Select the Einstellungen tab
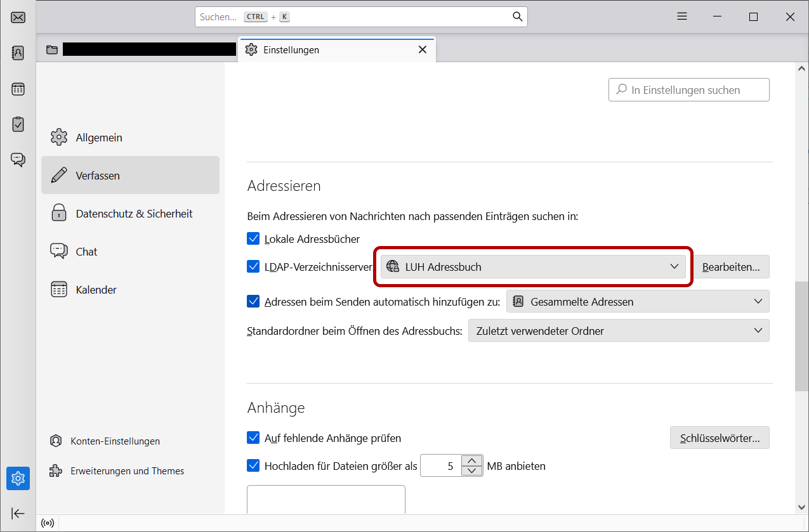The image size is (809, 532). point(336,49)
